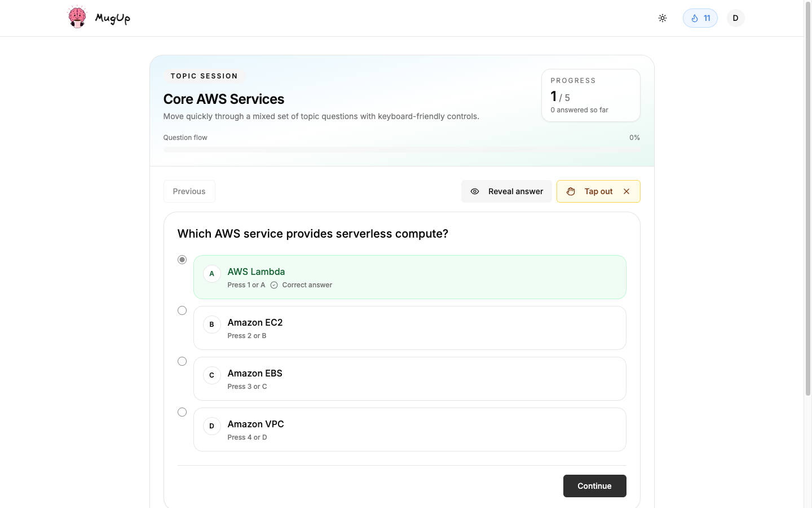812x508 pixels.
Task: Click the letter A badge for AWS Lambda
Action: click(x=212, y=274)
